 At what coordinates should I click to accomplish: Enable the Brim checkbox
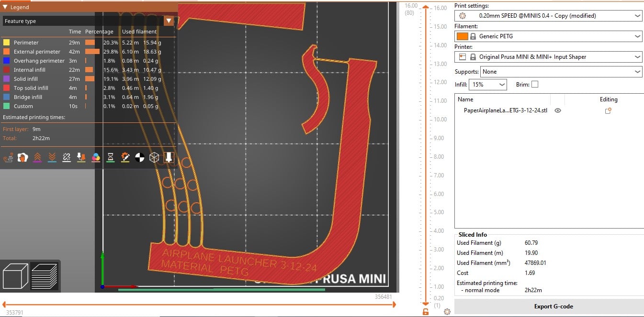(x=535, y=84)
